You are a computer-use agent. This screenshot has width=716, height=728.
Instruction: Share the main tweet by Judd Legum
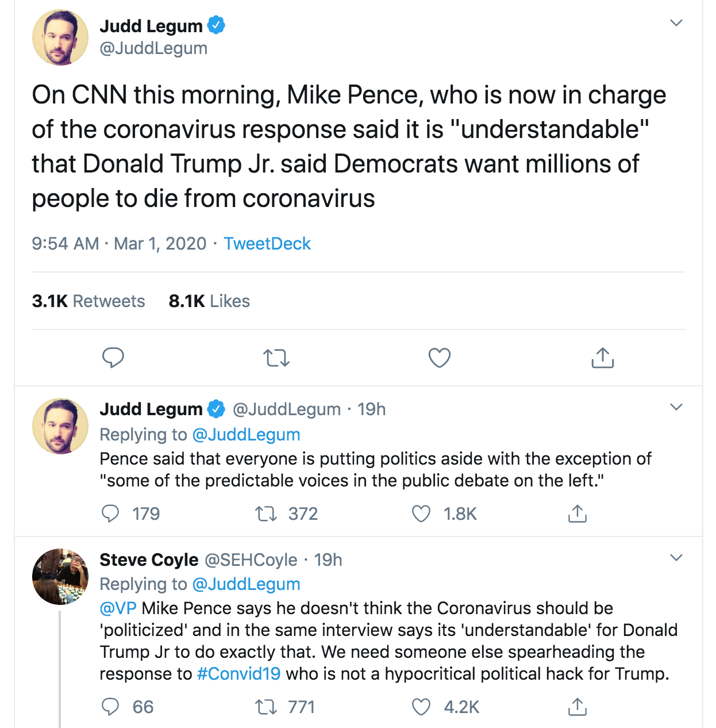602,358
